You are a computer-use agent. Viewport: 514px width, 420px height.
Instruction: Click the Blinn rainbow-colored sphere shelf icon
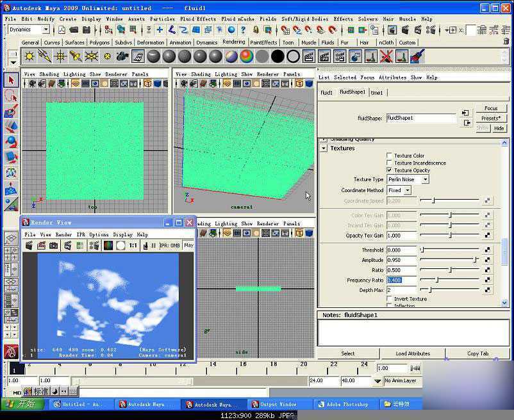(246, 56)
